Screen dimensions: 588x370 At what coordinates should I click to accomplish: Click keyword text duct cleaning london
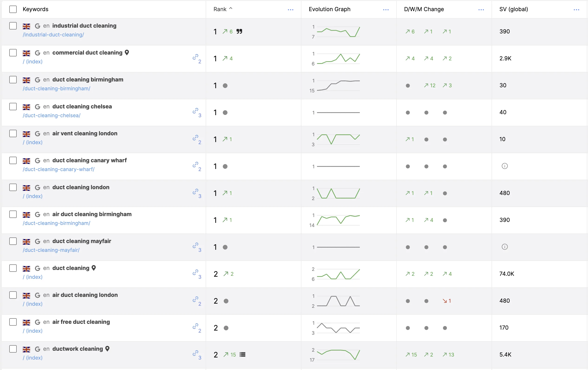coord(81,187)
